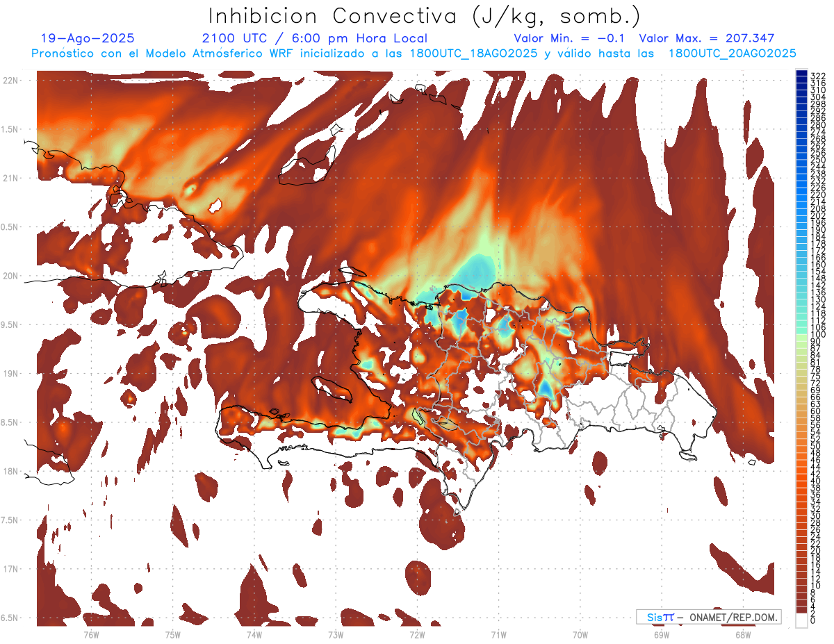Image resolution: width=834 pixels, height=644 pixels.
Task: Click the '19N' latitude label
Action: 10,374
